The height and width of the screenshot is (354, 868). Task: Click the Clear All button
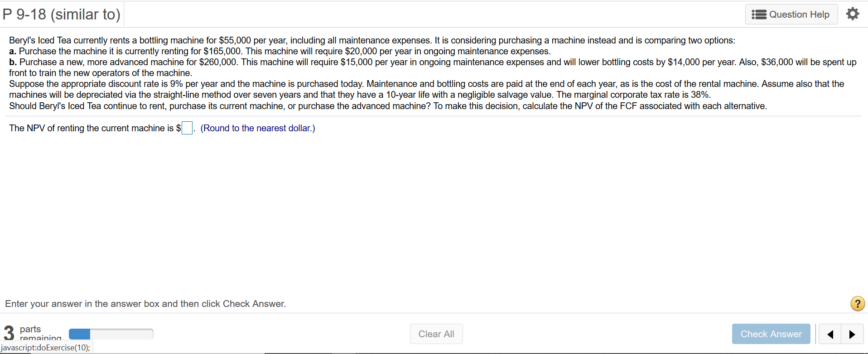pos(436,334)
